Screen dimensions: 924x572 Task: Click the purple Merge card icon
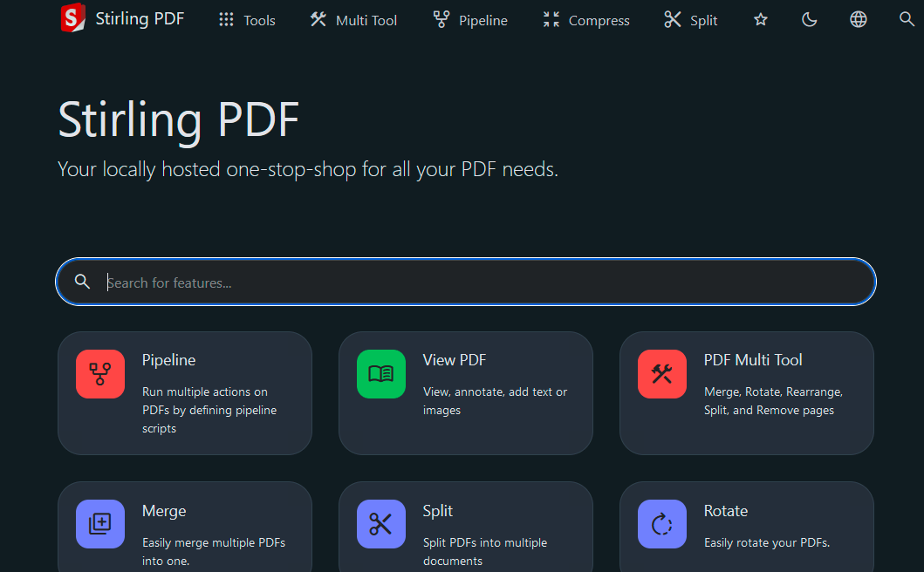(x=100, y=524)
